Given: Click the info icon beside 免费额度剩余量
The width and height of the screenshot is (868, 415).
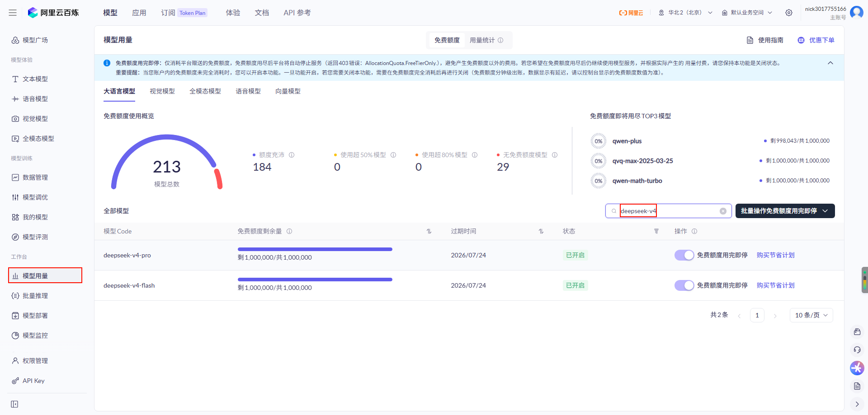Looking at the screenshot, I should 289,231.
